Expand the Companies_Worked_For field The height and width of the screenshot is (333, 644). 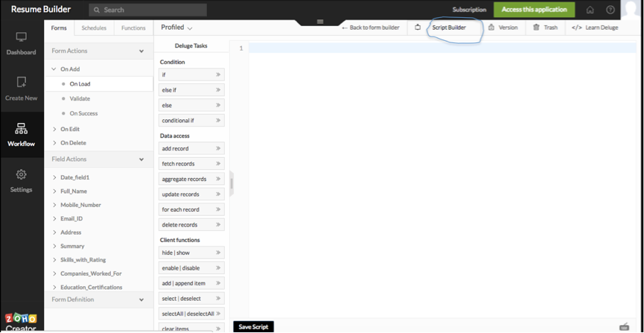[x=54, y=273]
